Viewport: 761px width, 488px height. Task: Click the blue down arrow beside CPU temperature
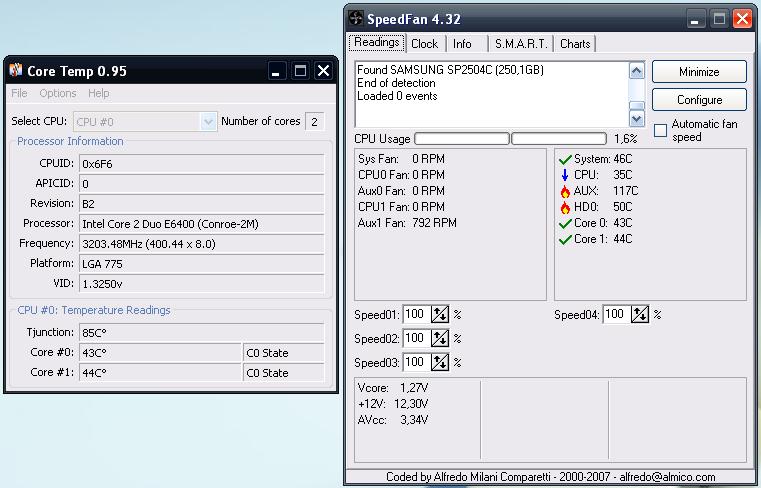click(565, 175)
